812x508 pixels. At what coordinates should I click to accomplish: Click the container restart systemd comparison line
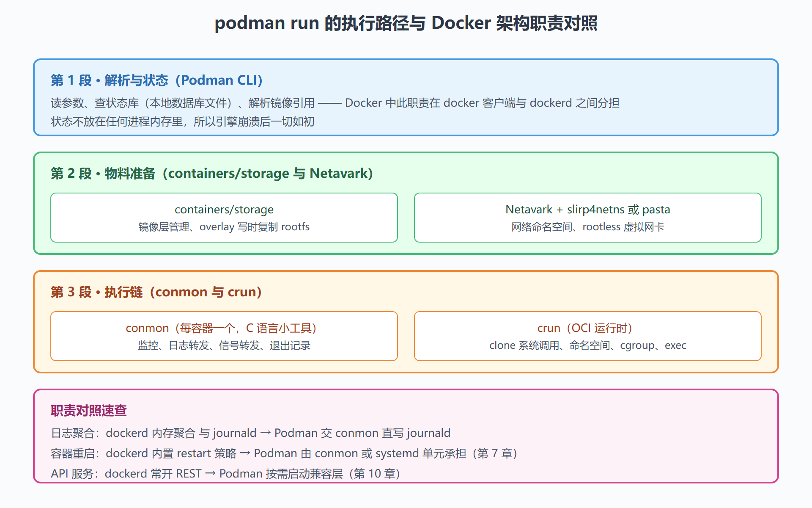point(284,453)
